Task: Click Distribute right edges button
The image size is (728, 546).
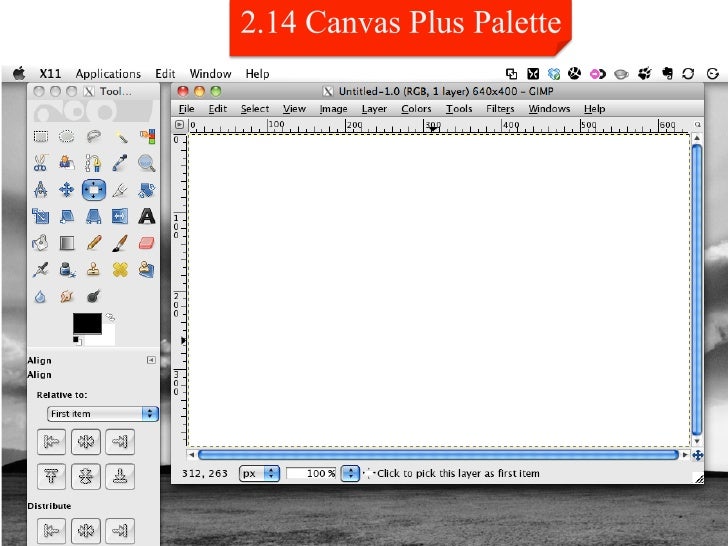Action: click(120, 531)
